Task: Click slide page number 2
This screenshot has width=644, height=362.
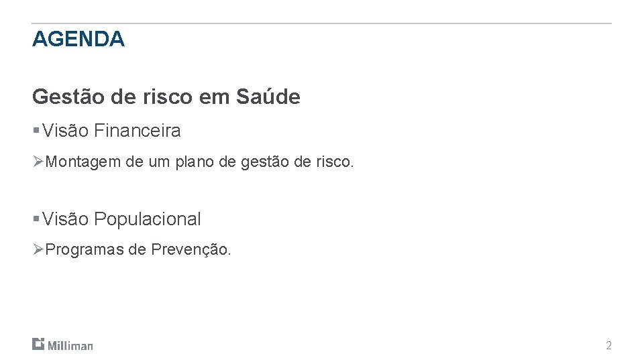Action: point(608,346)
